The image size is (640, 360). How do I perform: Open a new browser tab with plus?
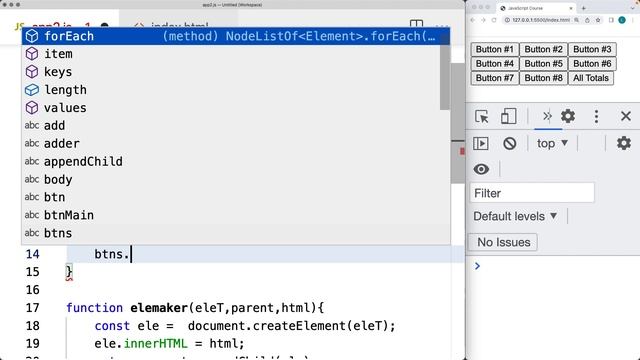pyautogui.click(x=584, y=8)
